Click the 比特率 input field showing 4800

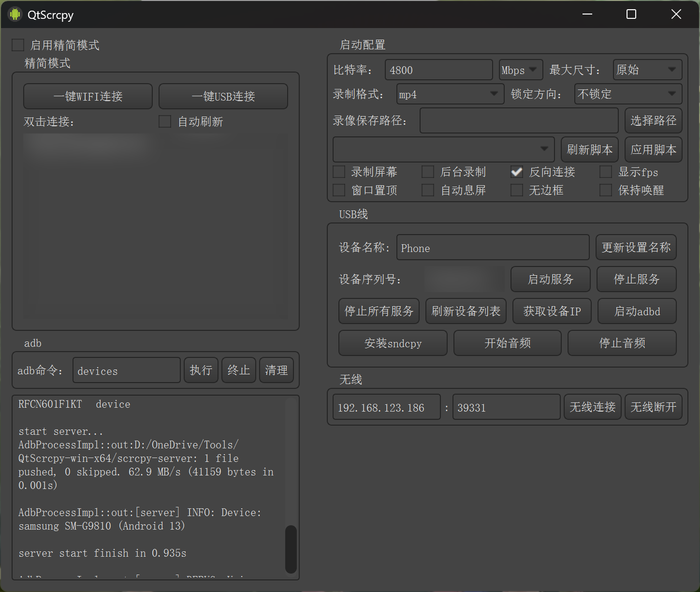[439, 70]
